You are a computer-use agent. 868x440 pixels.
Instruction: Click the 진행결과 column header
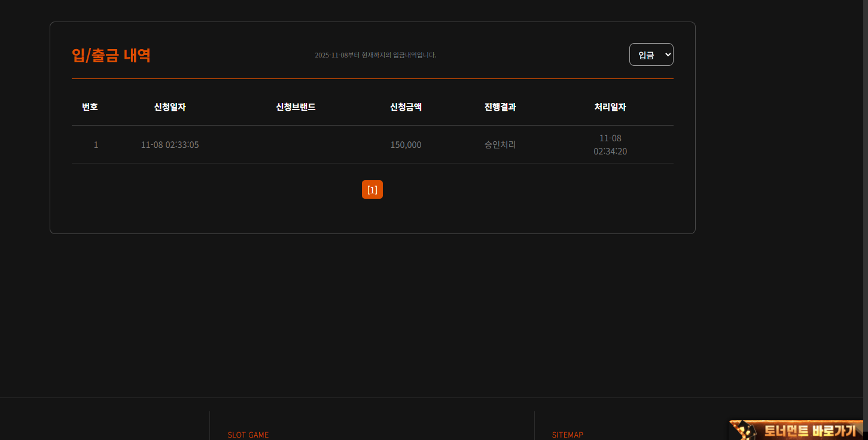500,107
